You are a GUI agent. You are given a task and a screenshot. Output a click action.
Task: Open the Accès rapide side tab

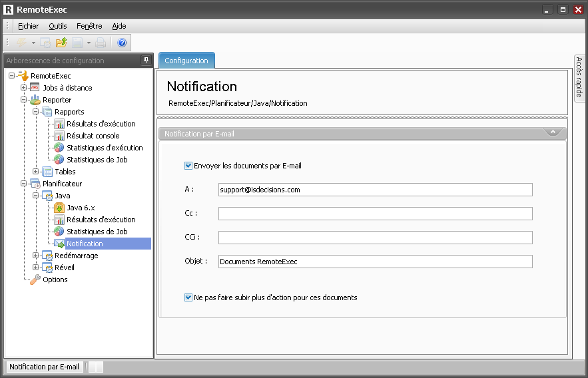click(x=579, y=78)
